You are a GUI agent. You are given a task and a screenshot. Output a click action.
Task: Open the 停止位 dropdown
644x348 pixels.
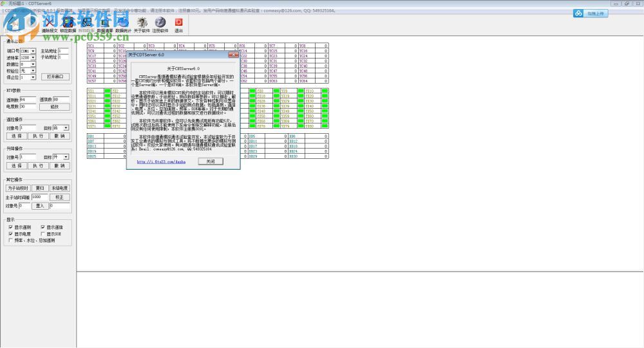[x=33, y=78]
